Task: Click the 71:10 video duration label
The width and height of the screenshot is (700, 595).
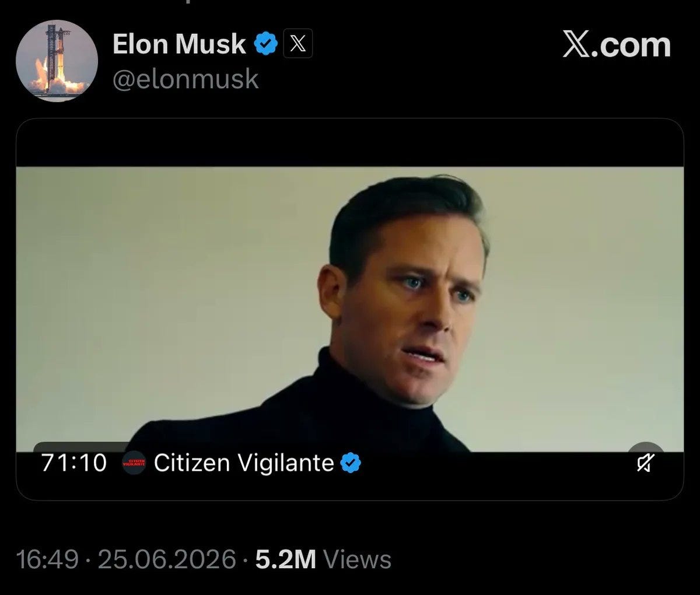Action: pyautogui.click(x=74, y=463)
